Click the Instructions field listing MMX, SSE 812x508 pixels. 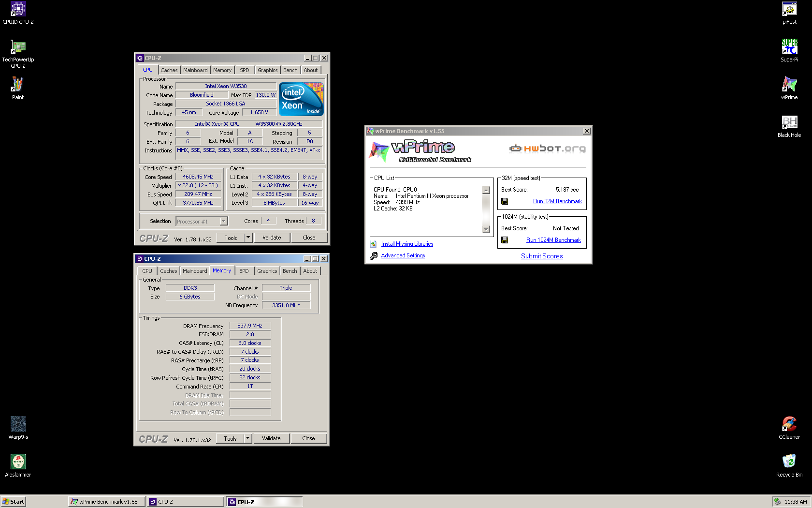pyautogui.click(x=248, y=153)
